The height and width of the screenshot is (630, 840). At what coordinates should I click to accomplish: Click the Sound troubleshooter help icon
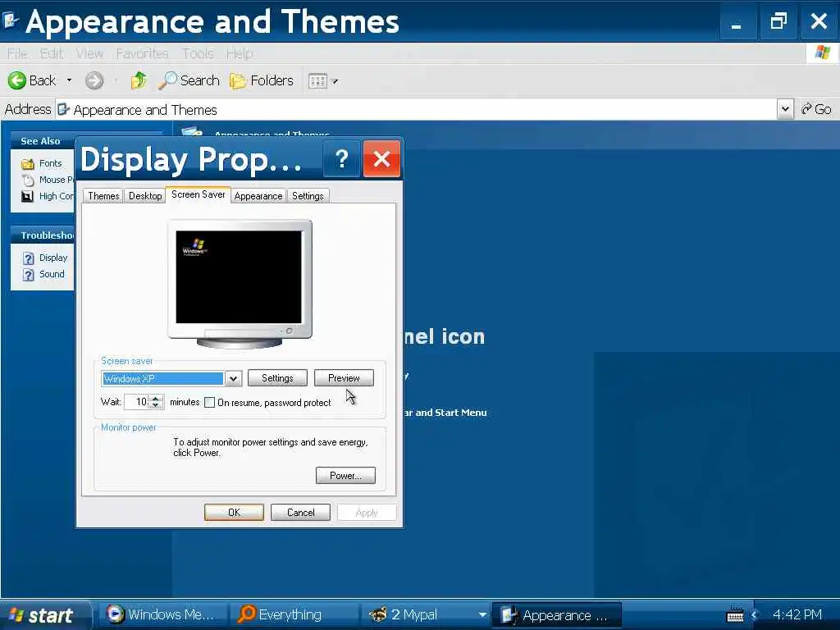pos(29,275)
